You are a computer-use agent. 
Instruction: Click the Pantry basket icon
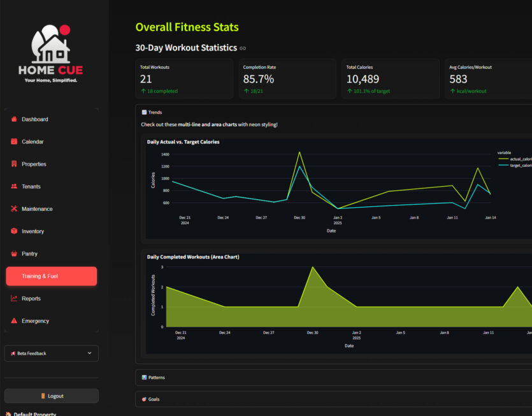click(14, 254)
